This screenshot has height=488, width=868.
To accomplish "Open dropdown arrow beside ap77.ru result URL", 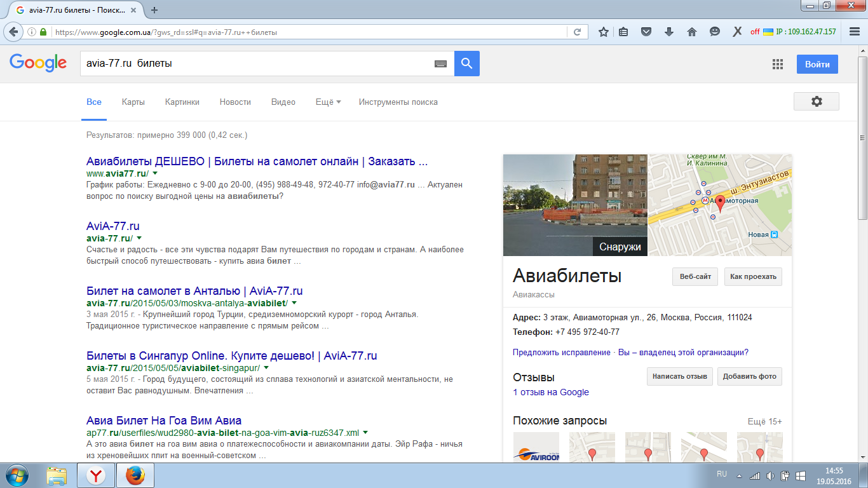I will 365,433.
